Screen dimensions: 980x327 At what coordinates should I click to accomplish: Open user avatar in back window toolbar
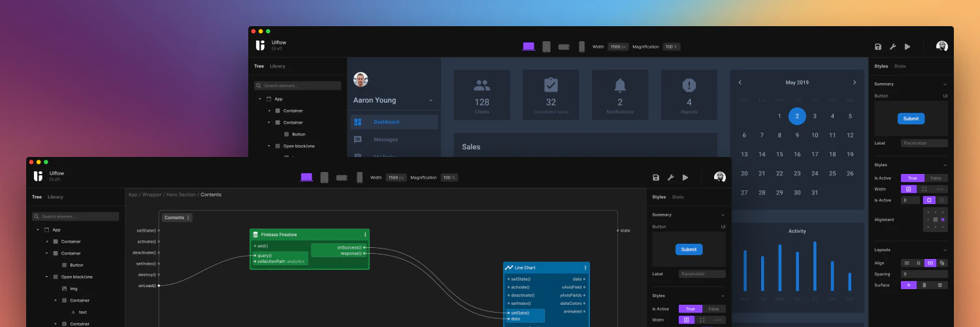(941, 46)
